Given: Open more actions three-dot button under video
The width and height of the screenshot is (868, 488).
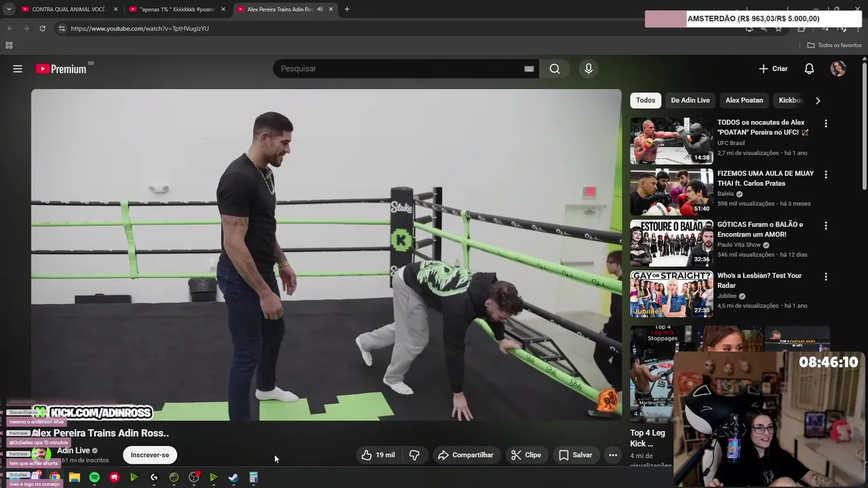Looking at the screenshot, I should pos(613,455).
